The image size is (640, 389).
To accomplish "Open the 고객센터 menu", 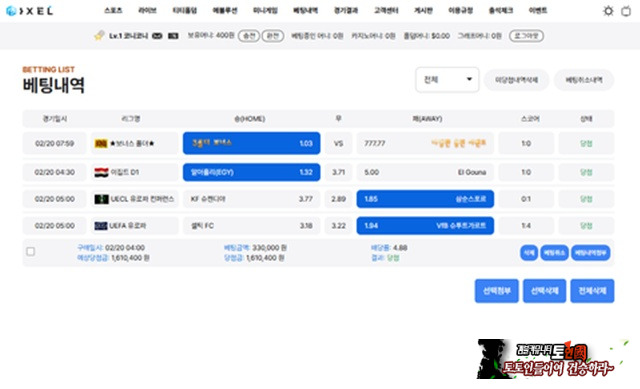I will (386, 11).
